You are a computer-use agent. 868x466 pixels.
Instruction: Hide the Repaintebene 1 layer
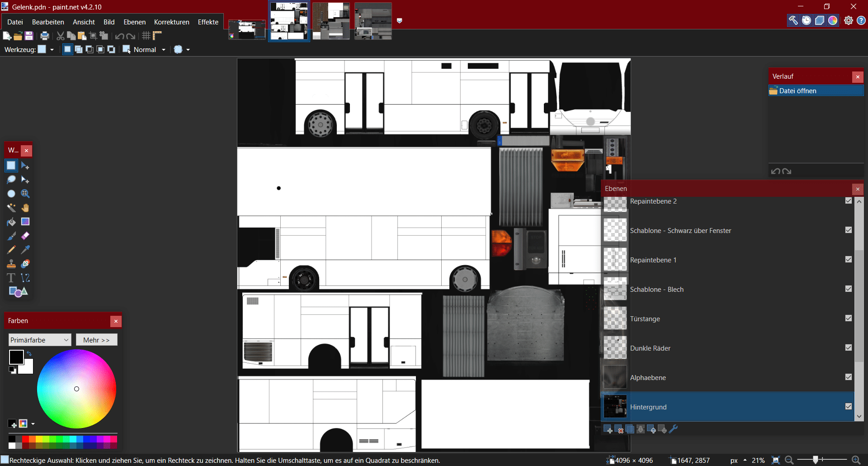point(849,259)
